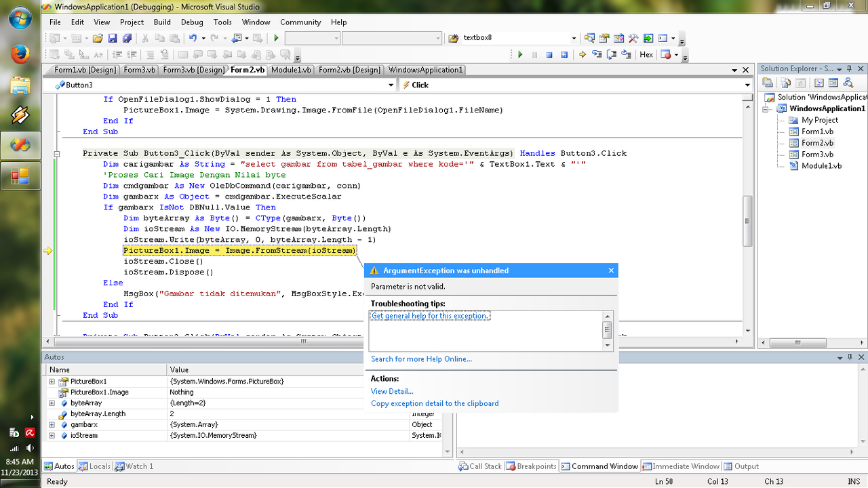Click the Increase Line Indent icon
This screenshot has height=488, width=868.
132,55
